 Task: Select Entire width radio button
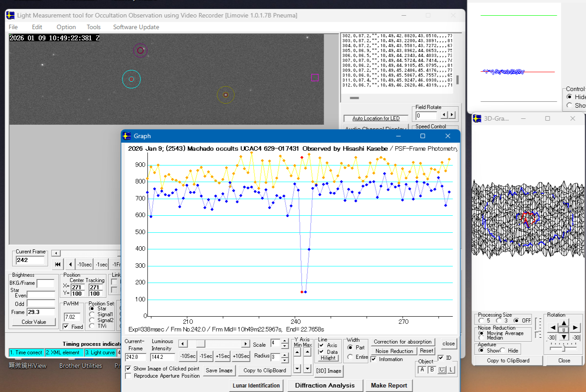tap(350, 357)
